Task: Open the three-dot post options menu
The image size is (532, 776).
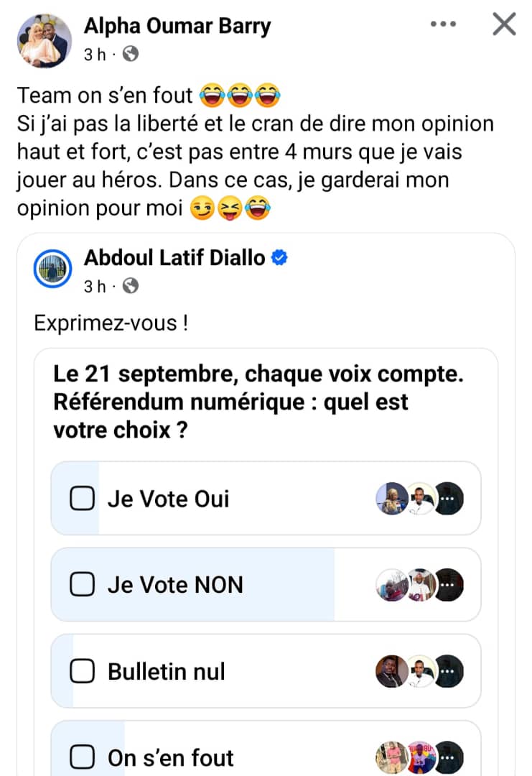Action: (x=443, y=25)
